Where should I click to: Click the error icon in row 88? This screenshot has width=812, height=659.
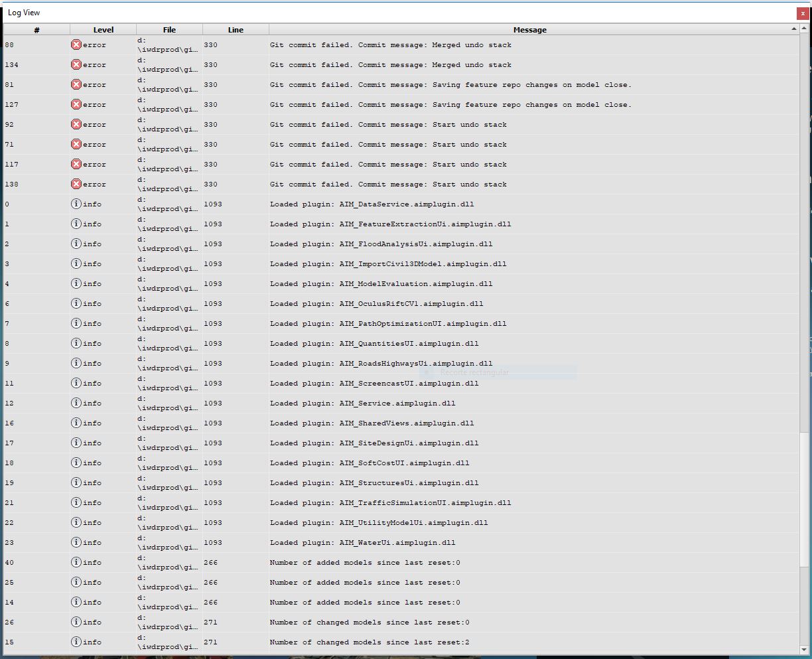pyautogui.click(x=76, y=44)
